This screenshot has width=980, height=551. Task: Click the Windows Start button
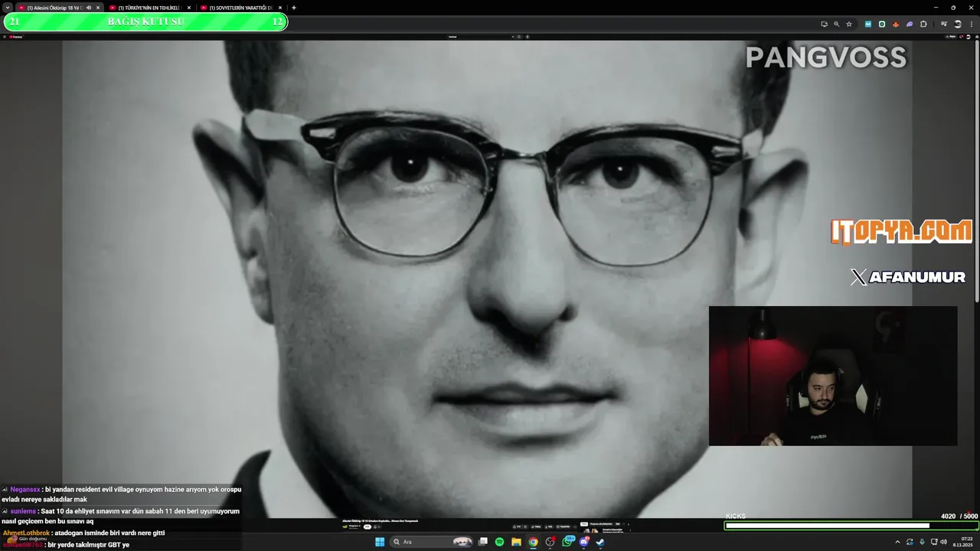(x=380, y=542)
